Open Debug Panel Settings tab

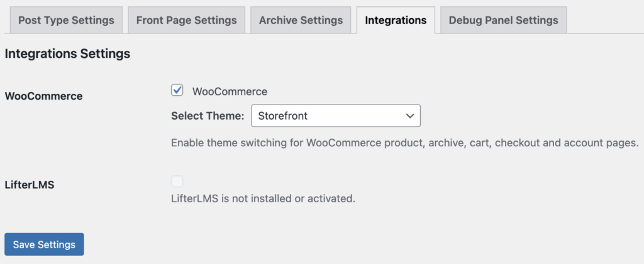503,20
